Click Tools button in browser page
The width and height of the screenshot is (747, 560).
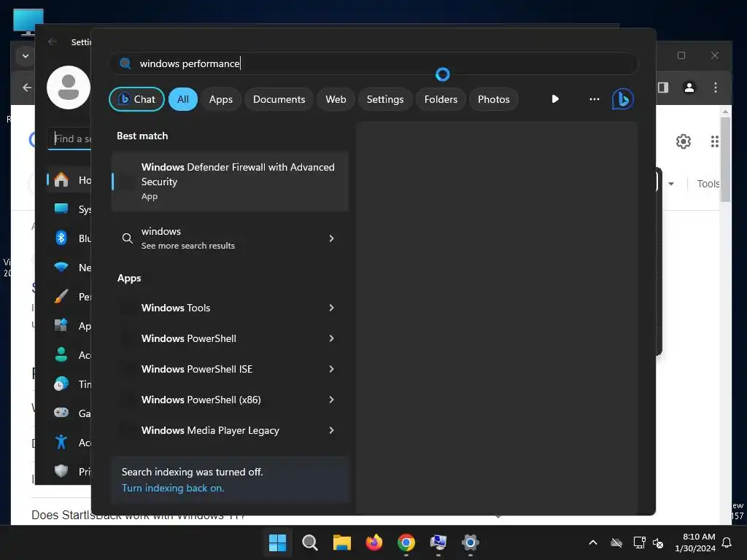click(708, 184)
